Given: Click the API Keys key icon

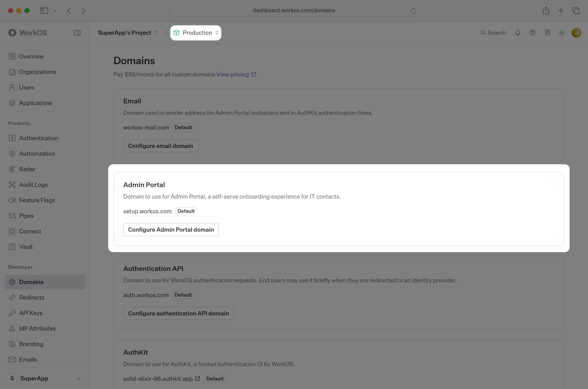Looking at the screenshot, I should click(x=12, y=313).
